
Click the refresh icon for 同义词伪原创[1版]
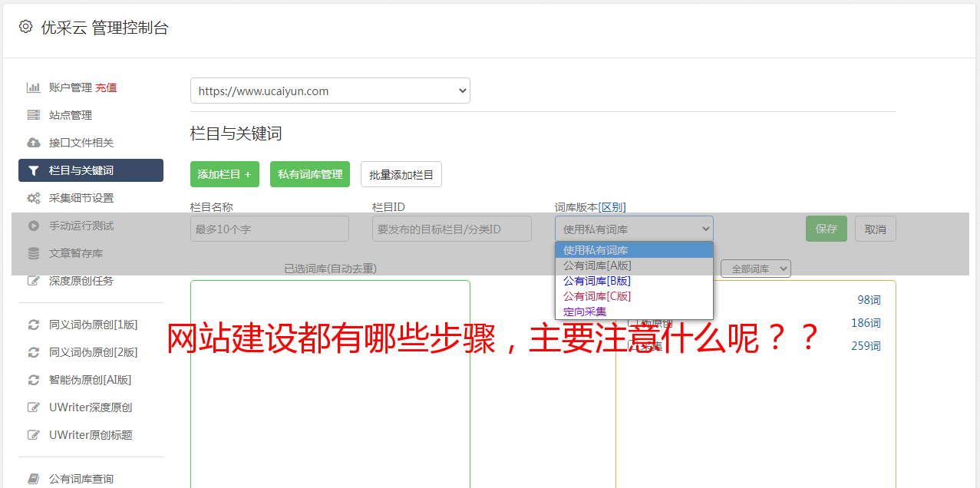[34, 325]
